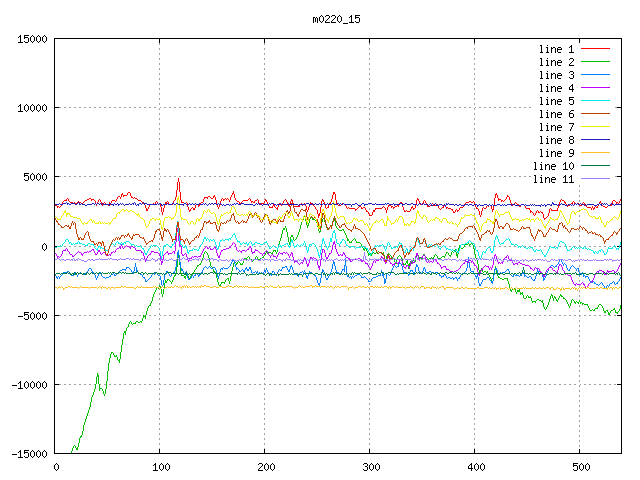
Task: Click the -15000 label on the y-axis
Action: [28, 453]
